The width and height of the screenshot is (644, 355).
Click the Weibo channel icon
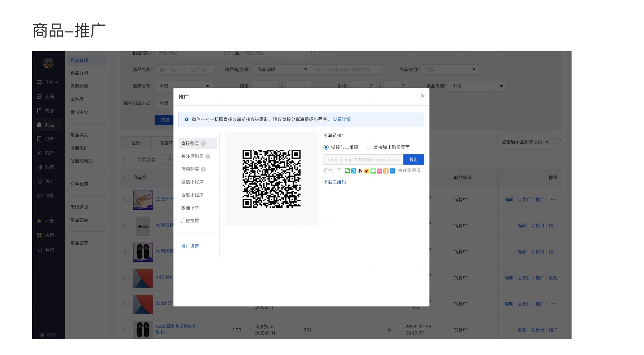(366, 171)
